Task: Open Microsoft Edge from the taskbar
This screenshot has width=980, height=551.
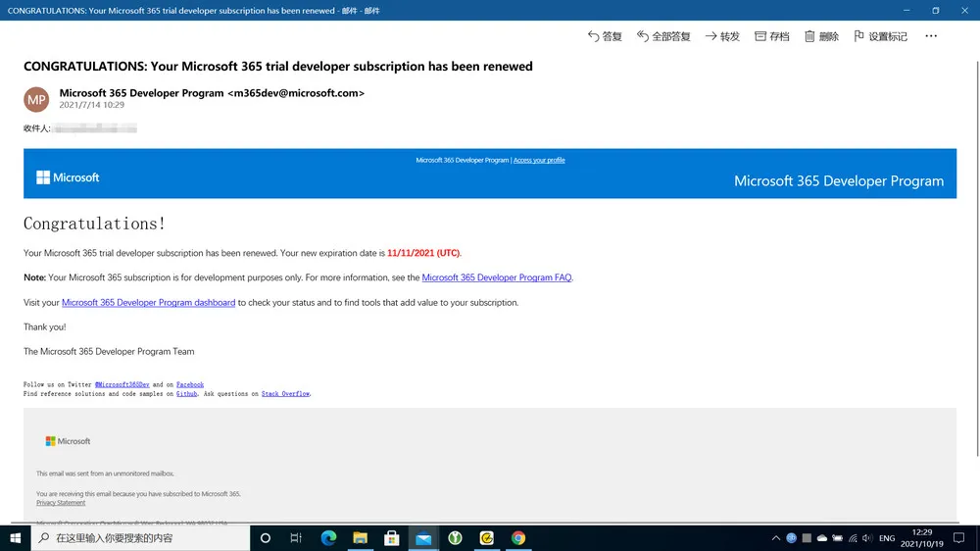Action: 328,538
